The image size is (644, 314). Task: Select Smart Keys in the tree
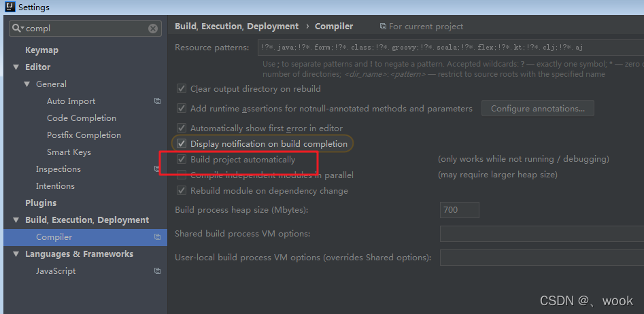pos(69,152)
